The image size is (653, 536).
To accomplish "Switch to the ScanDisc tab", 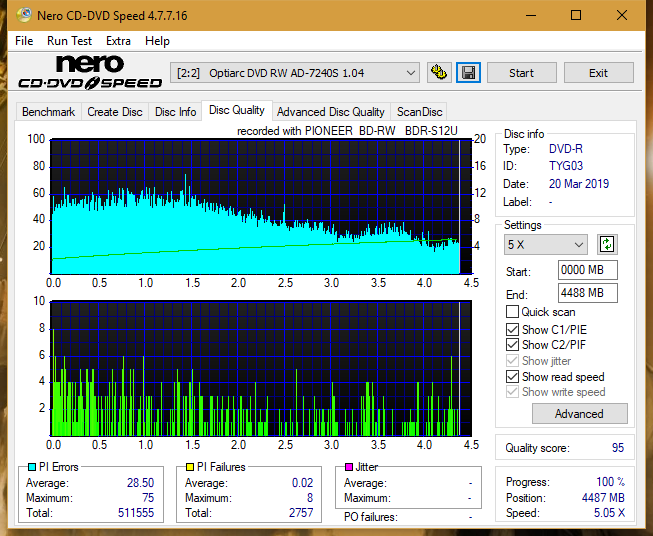I will coord(419,112).
